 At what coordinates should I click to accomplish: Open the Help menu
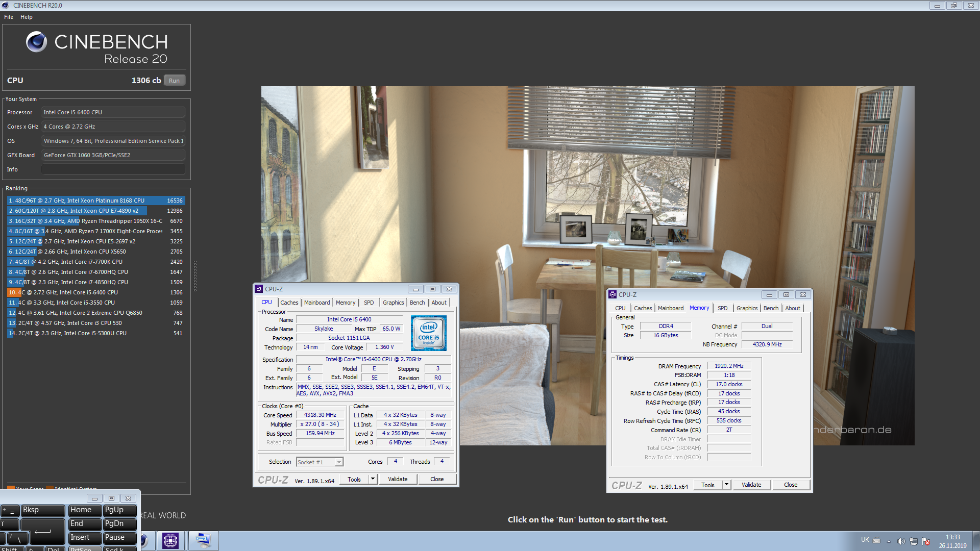coord(27,17)
